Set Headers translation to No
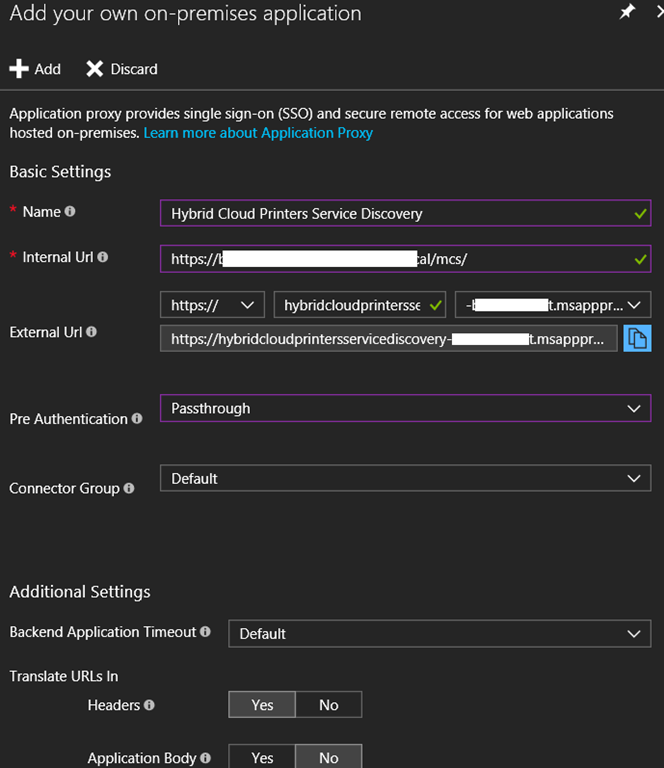This screenshot has width=664, height=768. [328, 705]
